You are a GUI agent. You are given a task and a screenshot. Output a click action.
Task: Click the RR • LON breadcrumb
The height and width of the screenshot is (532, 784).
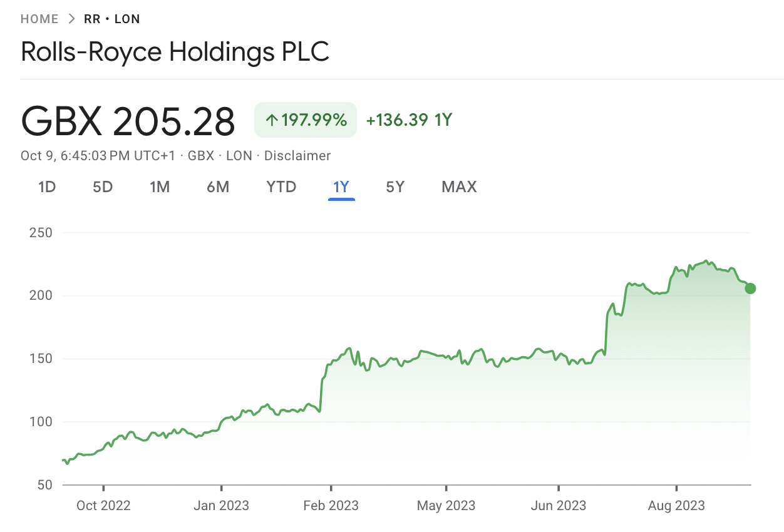(112, 19)
